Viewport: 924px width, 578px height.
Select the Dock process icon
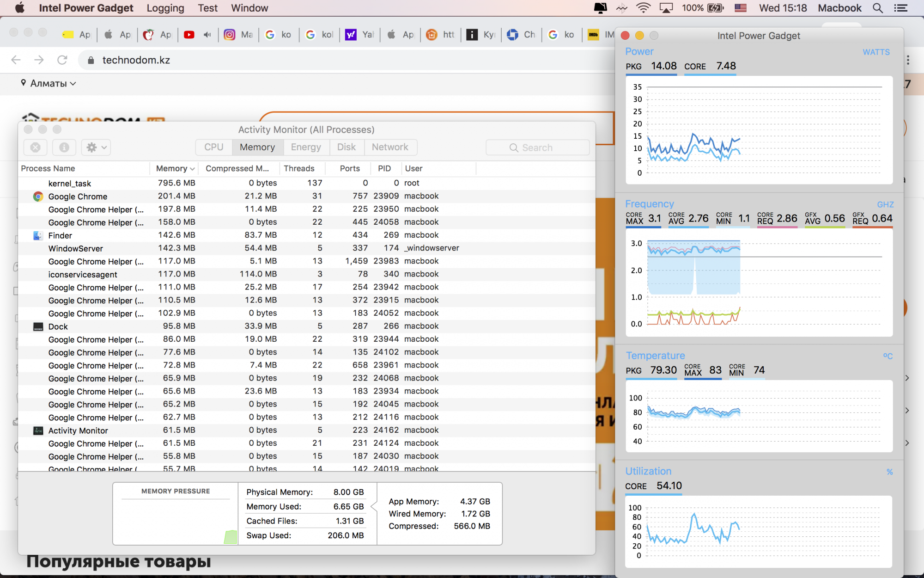pos(38,326)
